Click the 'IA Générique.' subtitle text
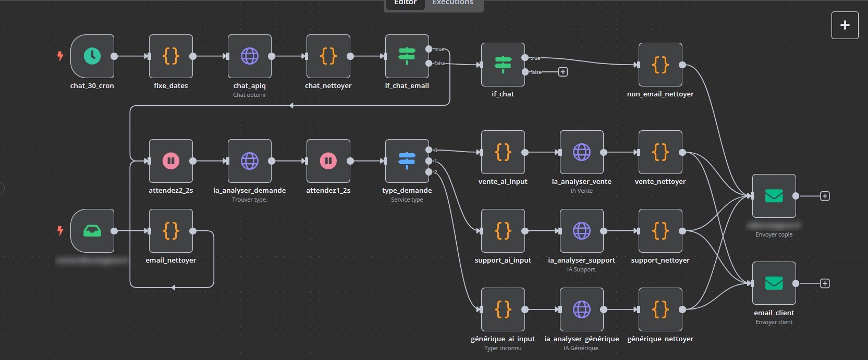Image resolution: width=868 pixels, height=360 pixels. tap(582, 348)
